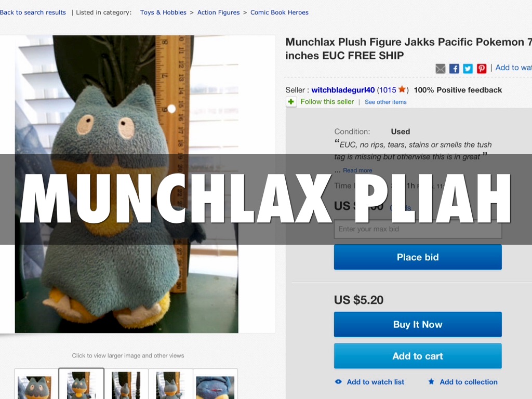Image resolution: width=532 pixels, height=399 pixels.
Task: Focus the max bid input field
Action: tap(418, 229)
